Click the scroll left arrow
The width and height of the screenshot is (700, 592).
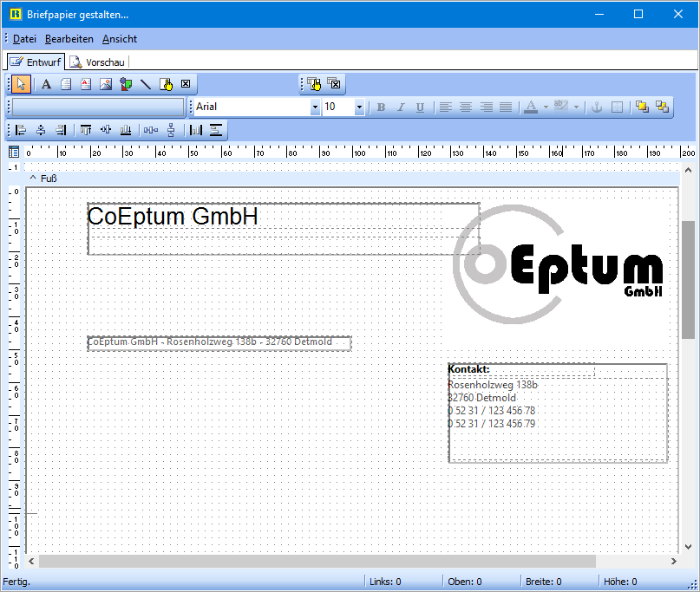(x=31, y=561)
